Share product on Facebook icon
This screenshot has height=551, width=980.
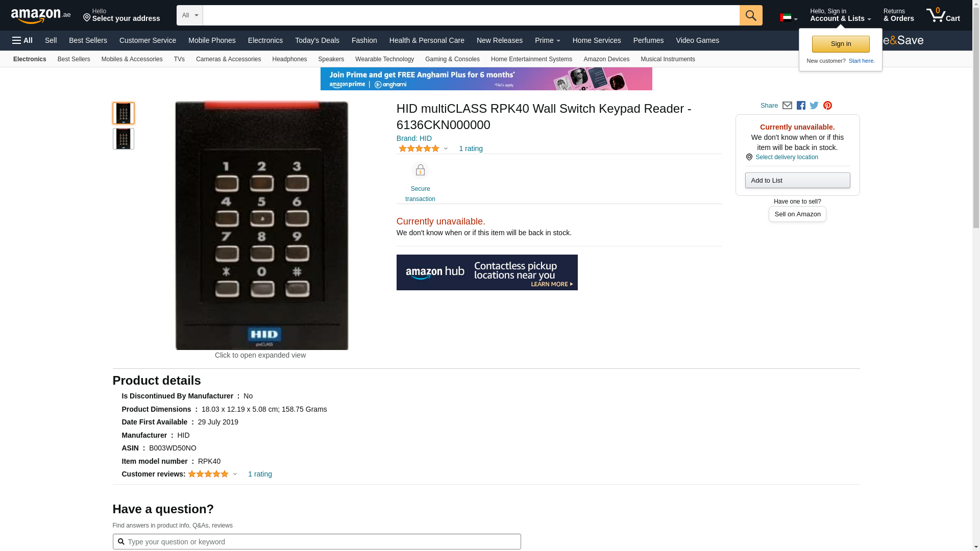coord(801,106)
